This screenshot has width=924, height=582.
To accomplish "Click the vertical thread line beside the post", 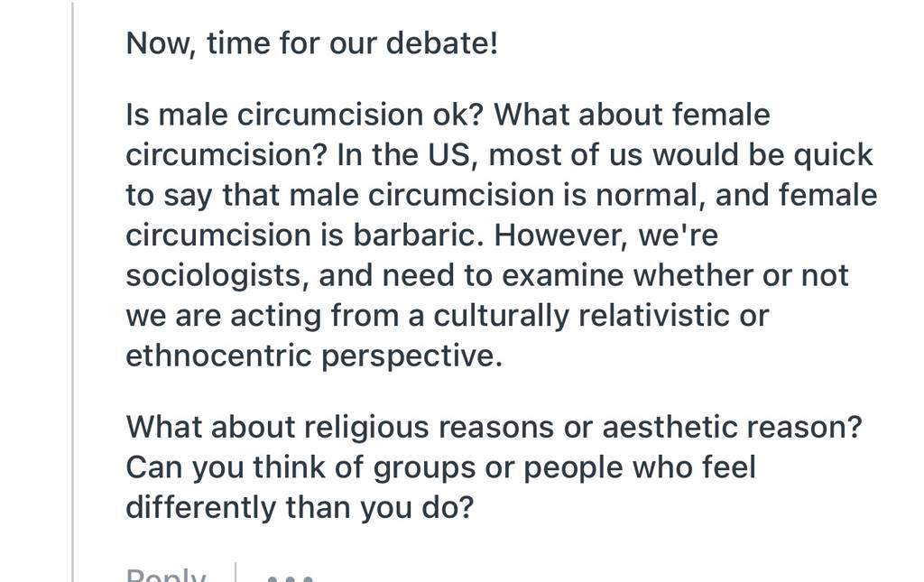I will pos(73,291).
